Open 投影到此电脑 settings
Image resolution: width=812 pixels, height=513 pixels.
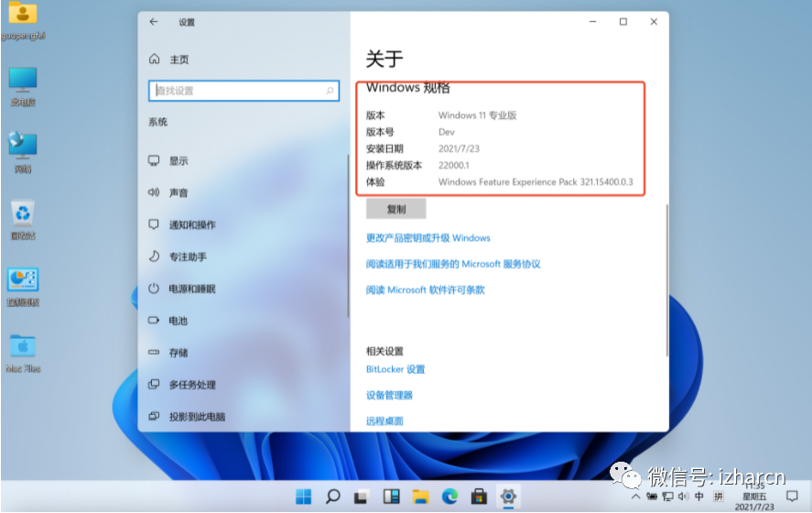[x=187, y=417]
